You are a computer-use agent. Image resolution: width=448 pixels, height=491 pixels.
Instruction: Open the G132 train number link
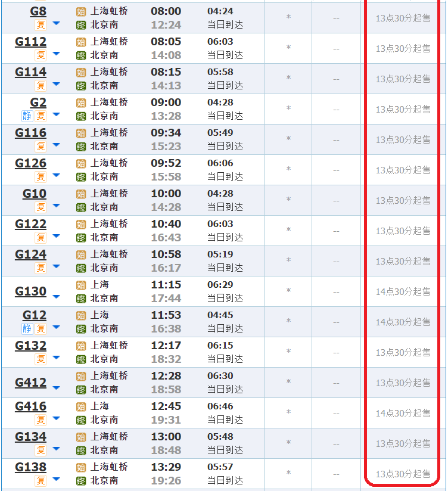(x=31, y=346)
